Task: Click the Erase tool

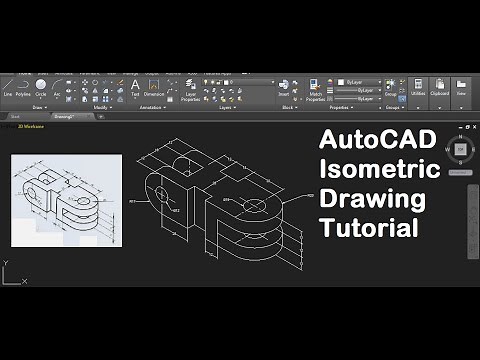Action: coord(120,82)
